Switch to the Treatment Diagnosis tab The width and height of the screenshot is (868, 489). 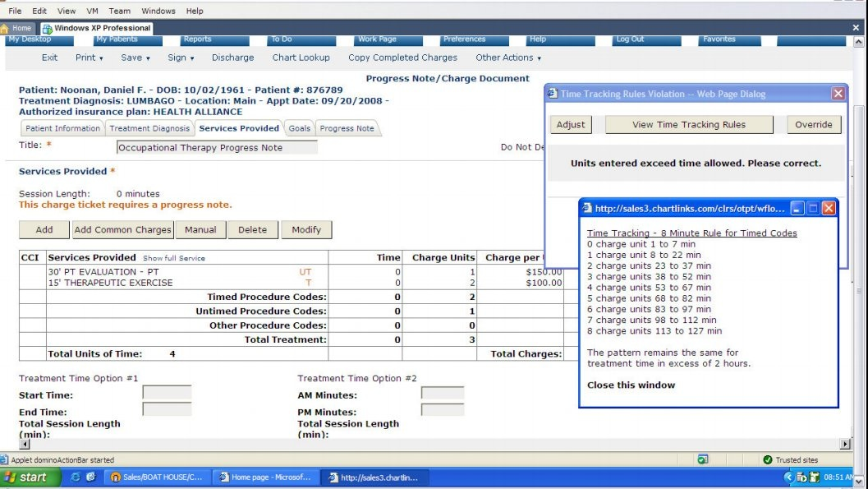pyautogui.click(x=149, y=128)
